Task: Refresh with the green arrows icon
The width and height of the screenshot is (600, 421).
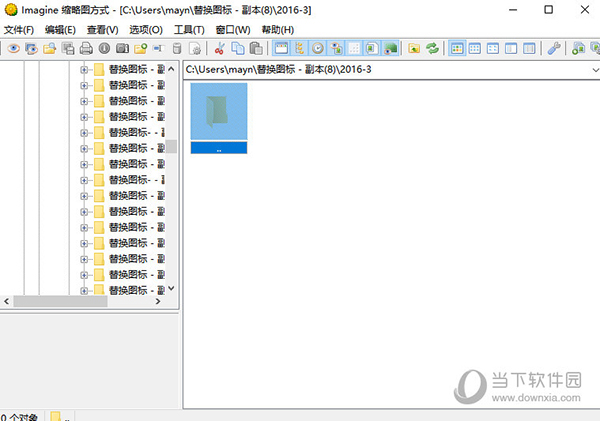Action: pos(432,49)
